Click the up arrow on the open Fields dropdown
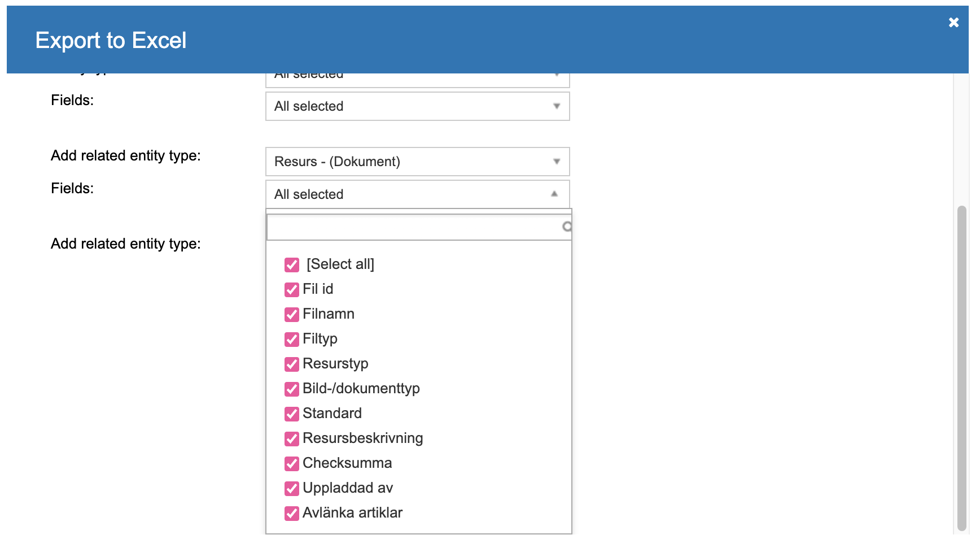Viewport: 980px width, 539px height. (x=554, y=194)
